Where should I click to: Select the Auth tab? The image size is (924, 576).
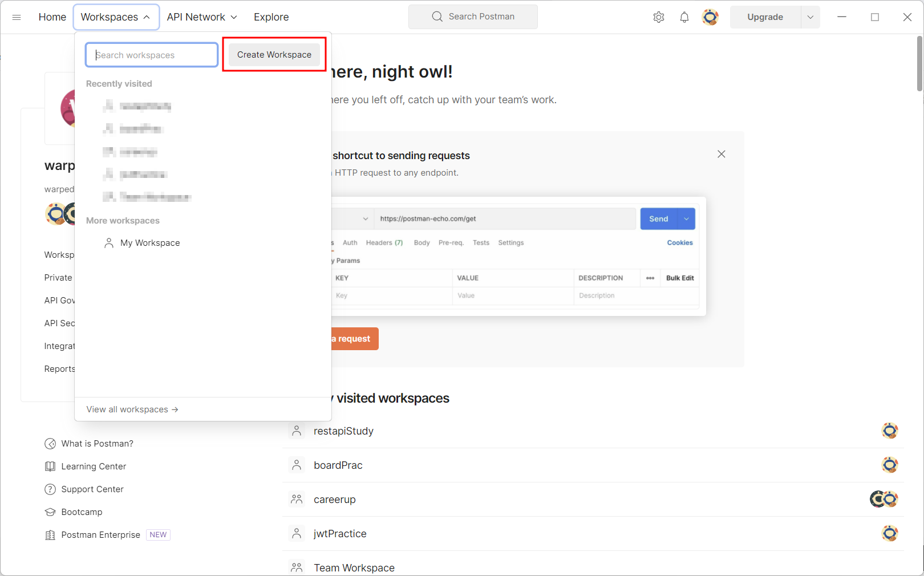350,243
